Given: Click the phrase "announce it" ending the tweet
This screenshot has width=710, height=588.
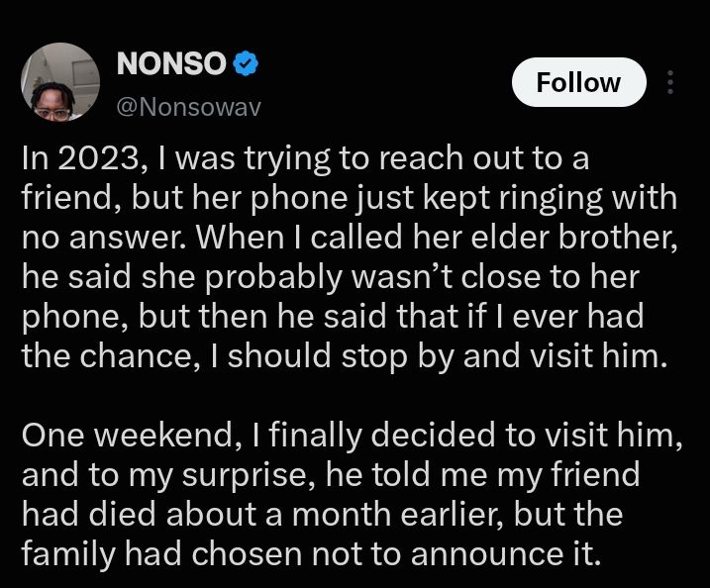Looking at the screenshot, I should pyautogui.click(x=503, y=554).
